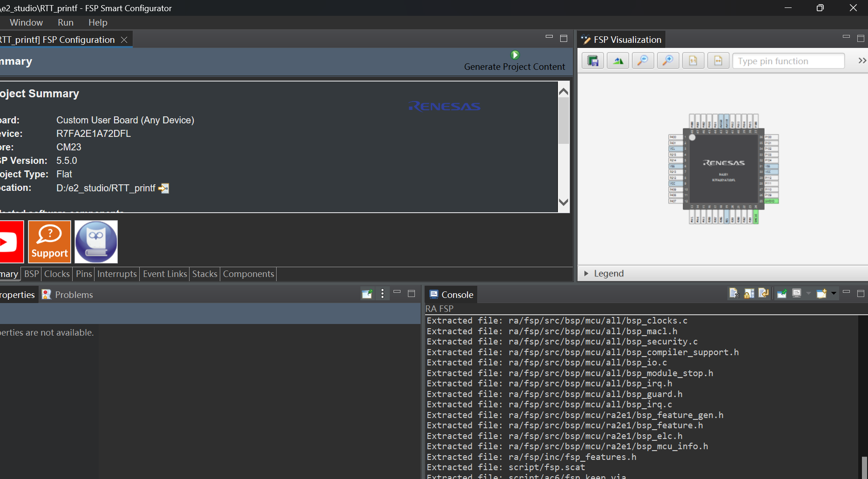Click console line bsp_clocks.c
The image size is (868, 479).
[557, 320]
